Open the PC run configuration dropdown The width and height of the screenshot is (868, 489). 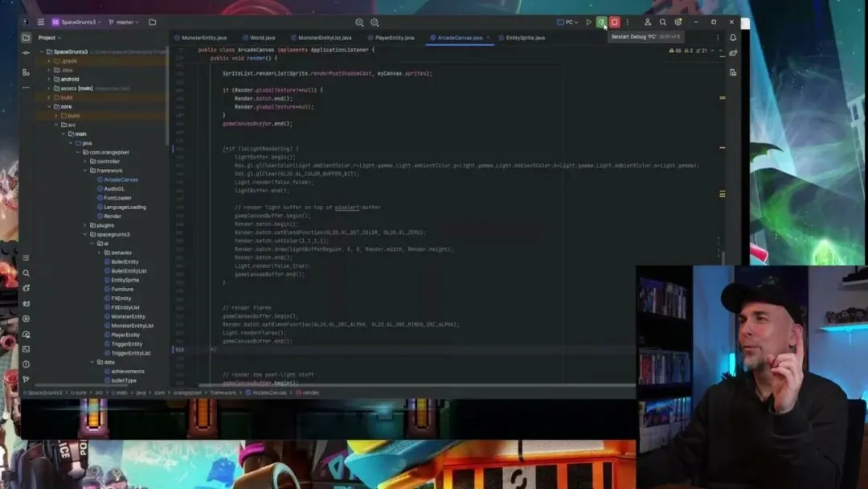point(567,23)
